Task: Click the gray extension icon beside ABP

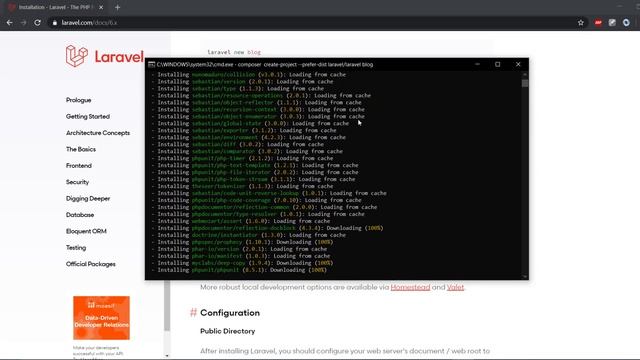Action: [x=612, y=23]
